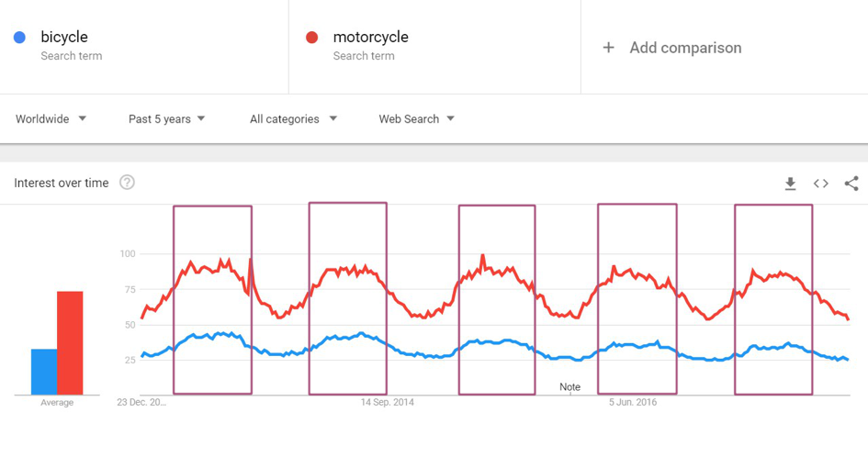Edit the motorcycle search term
Screen dimensions: 868x457
point(370,38)
